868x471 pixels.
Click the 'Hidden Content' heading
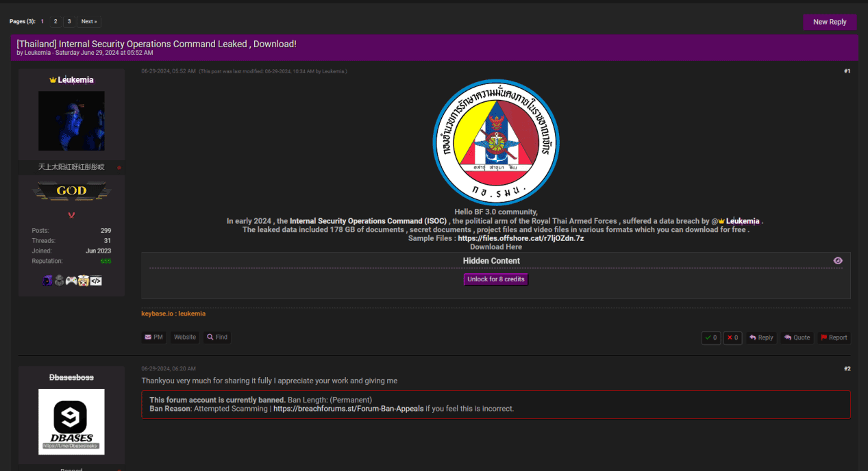coord(491,261)
